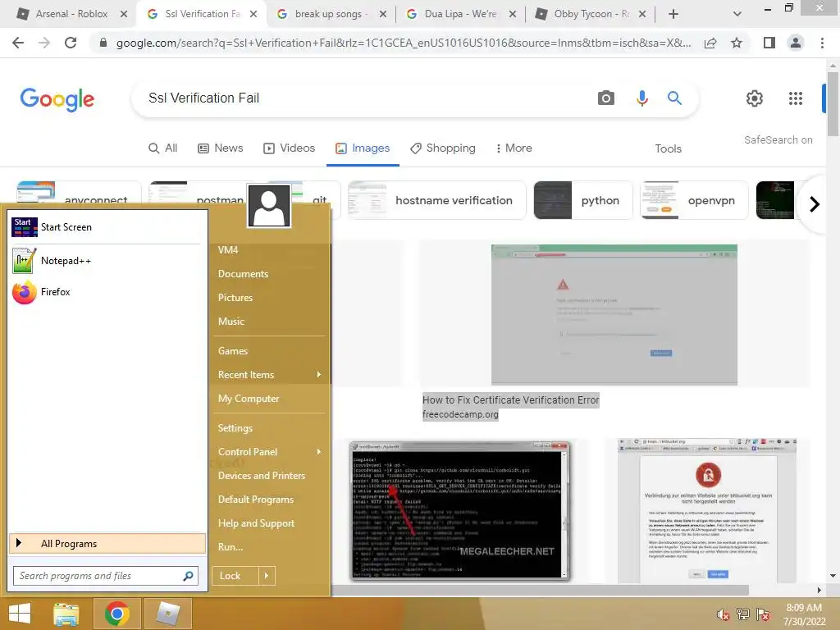Click the horizontal page scrollbar
The width and height of the screenshot is (840, 630).
(x=540, y=590)
